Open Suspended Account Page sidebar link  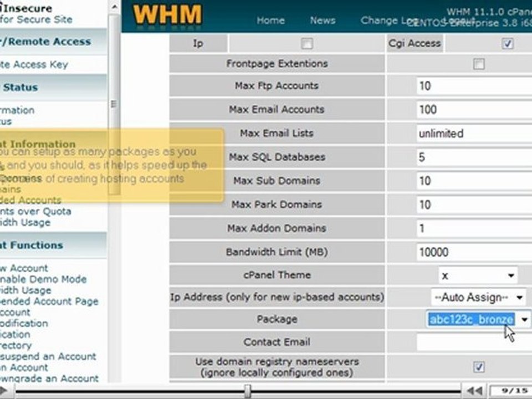tap(49, 301)
